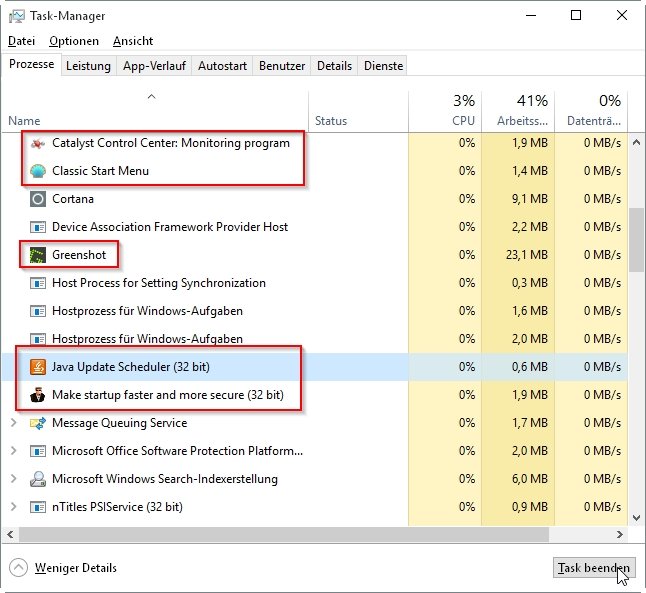
Task: Maximize the Task-Manager window
Action: pyautogui.click(x=576, y=16)
